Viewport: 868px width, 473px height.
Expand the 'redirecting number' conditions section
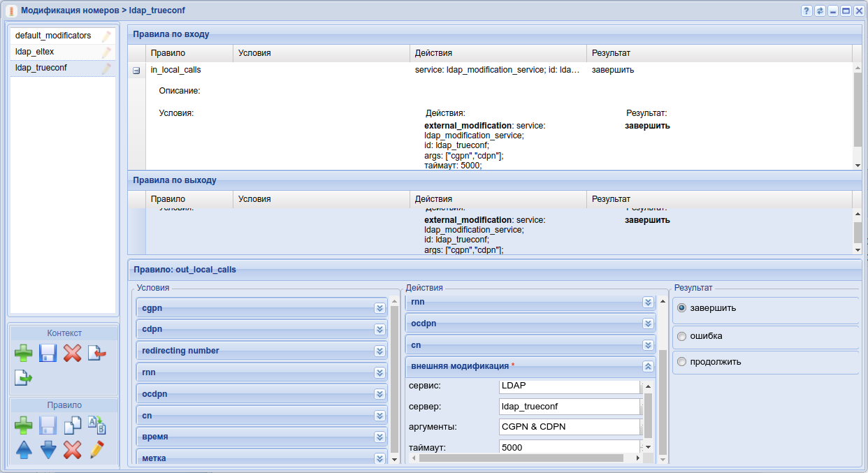[379, 351]
